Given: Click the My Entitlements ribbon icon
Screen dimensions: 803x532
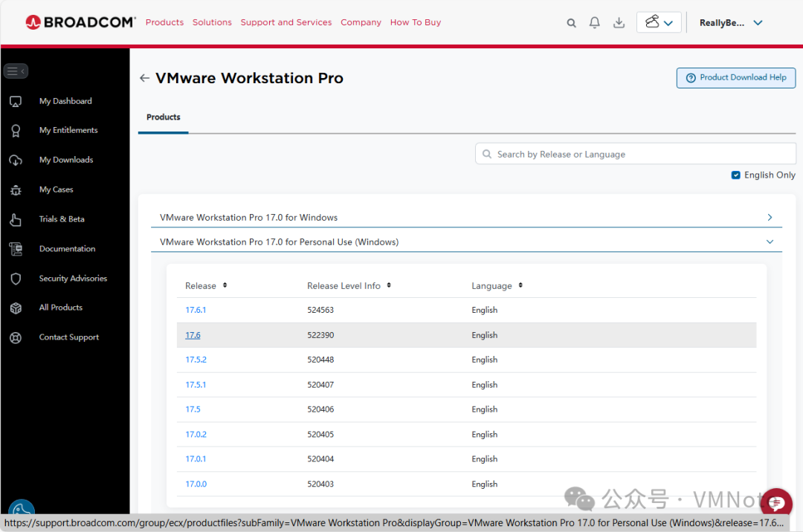Looking at the screenshot, I should click(x=16, y=131).
